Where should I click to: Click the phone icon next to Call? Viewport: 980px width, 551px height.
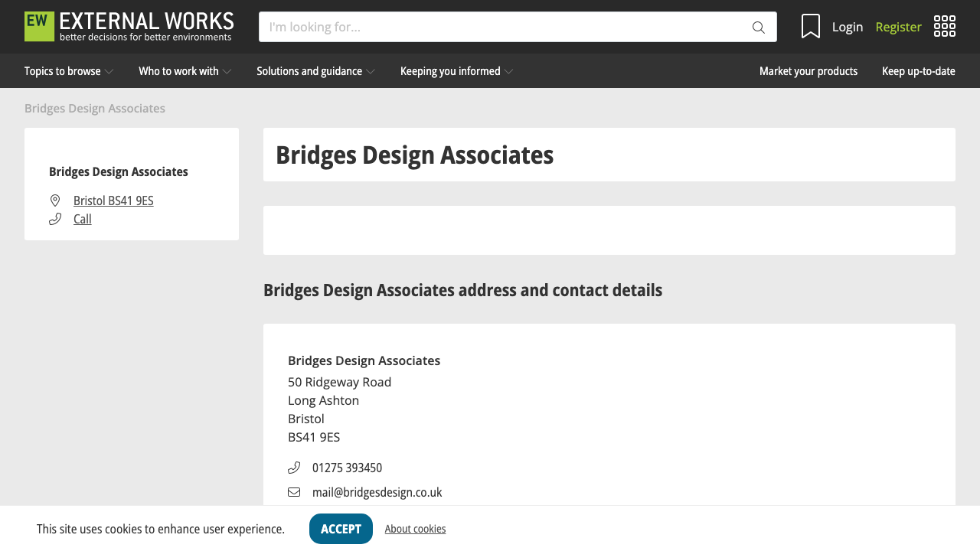54,218
